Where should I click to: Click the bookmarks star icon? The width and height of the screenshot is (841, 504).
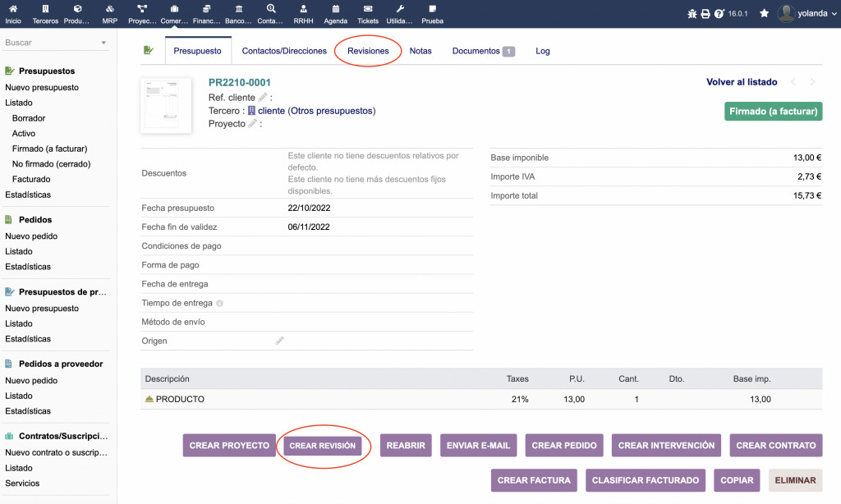pos(764,14)
